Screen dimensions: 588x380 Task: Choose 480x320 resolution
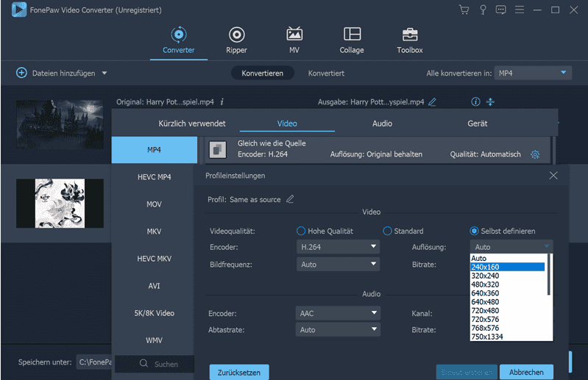(508, 284)
